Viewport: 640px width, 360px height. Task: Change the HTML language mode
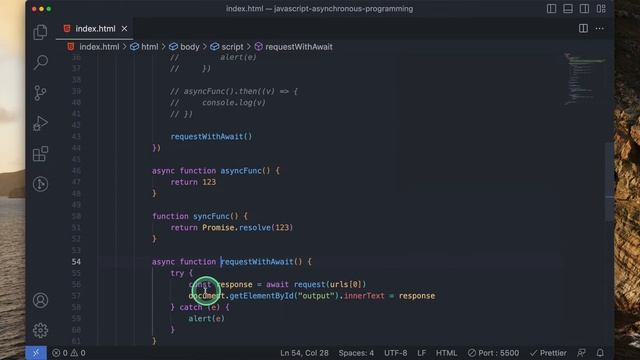pyautogui.click(x=446, y=353)
